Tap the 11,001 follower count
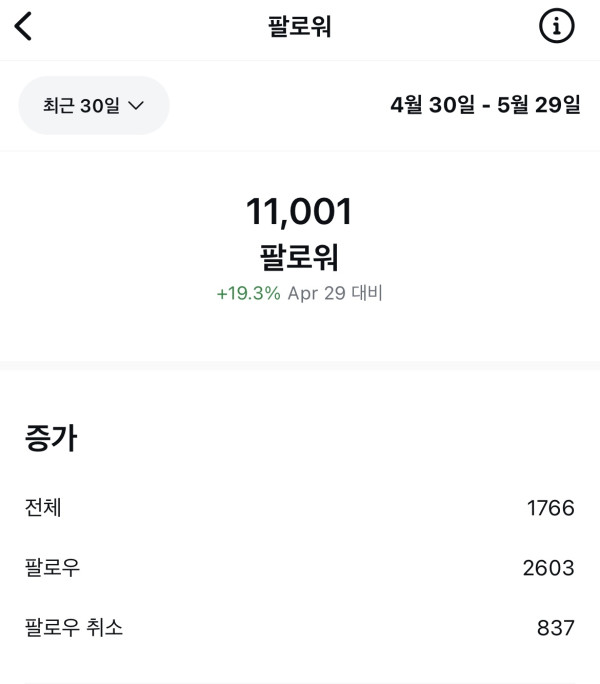 tap(299, 212)
